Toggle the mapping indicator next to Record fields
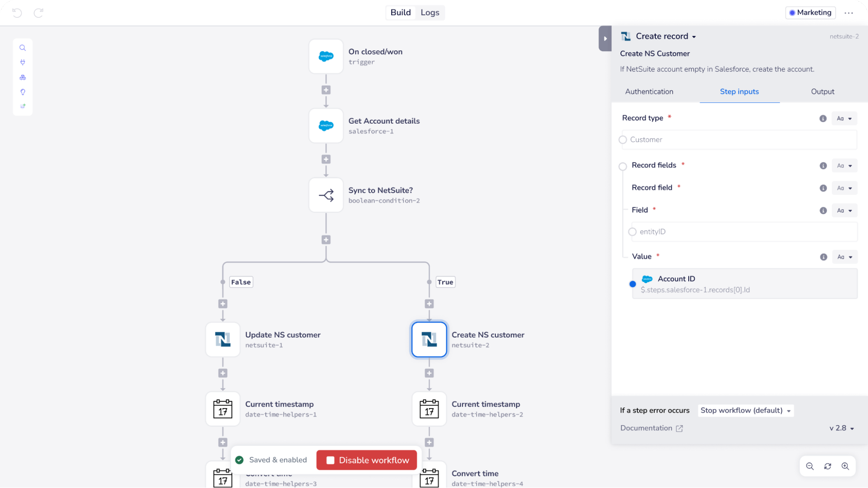Image resolution: width=868 pixels, height=488 pixels. tap(623, 166)
